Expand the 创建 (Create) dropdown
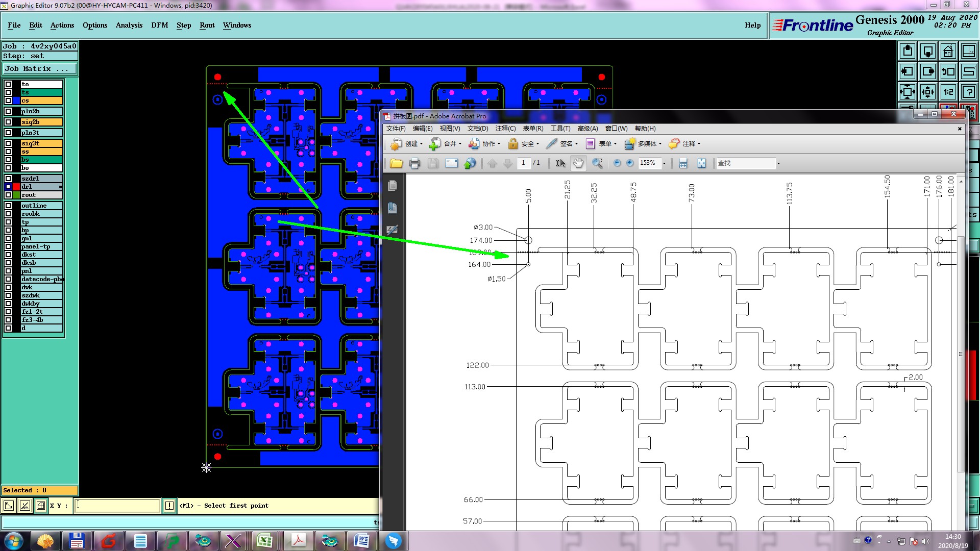This screenshot has height=551, width=980. tap(421, 144)
